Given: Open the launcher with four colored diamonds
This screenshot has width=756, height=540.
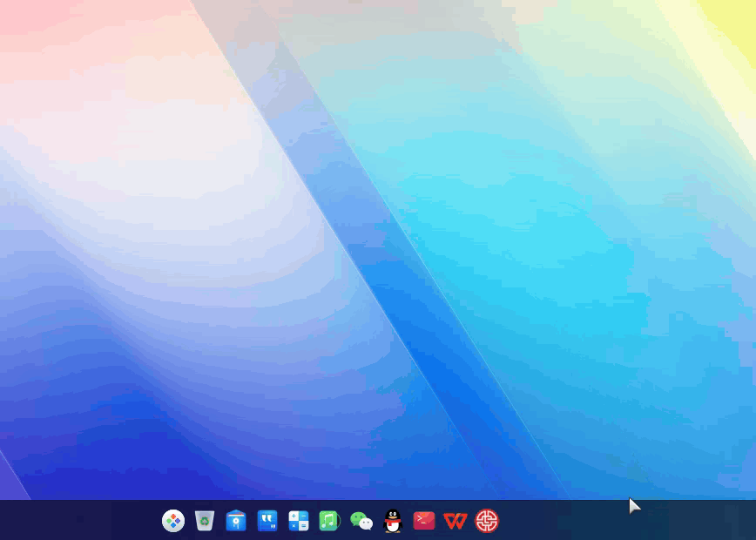Looking at the screenshot, I should coord(173,521).
